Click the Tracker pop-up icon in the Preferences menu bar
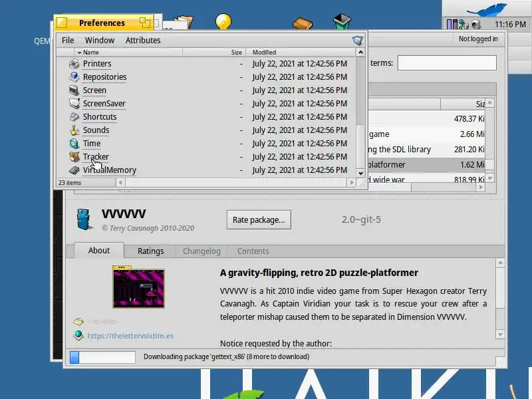Screen dimensions: 532x399 pos(358,41)
